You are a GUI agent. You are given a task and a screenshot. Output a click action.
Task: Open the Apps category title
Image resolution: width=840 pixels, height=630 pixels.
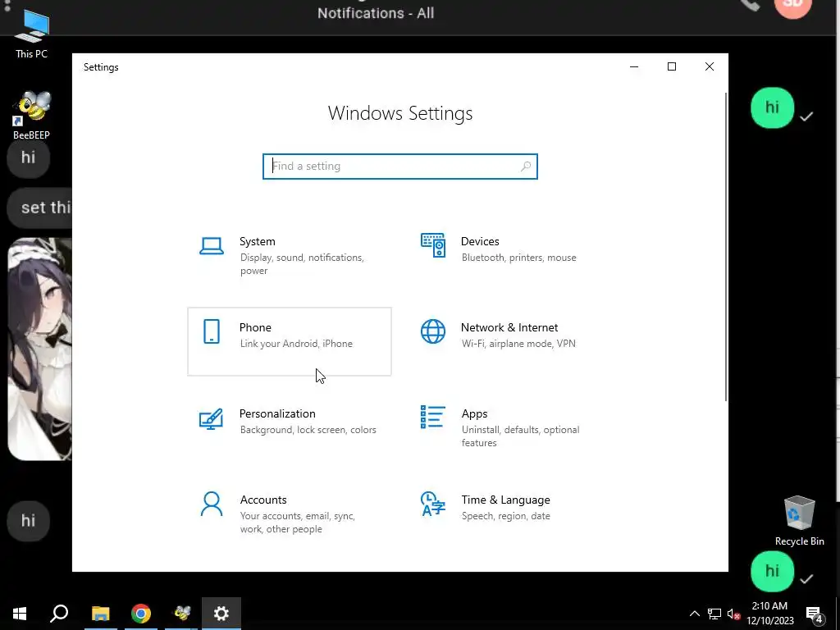[475, 413]
